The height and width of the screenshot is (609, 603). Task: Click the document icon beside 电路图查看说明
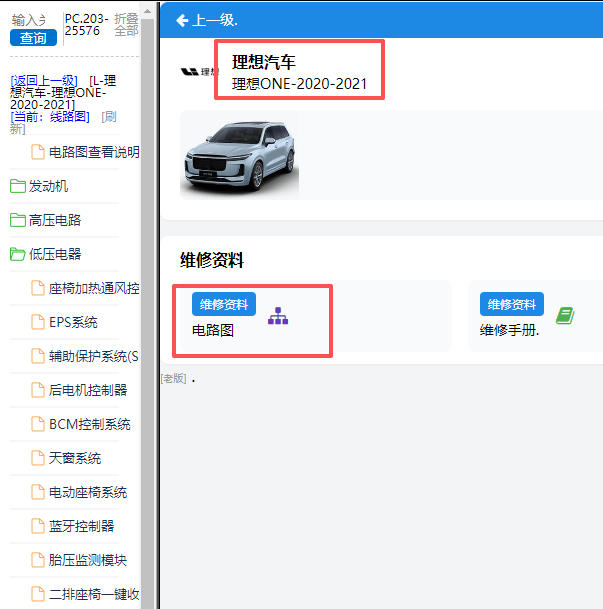point(38,152)
